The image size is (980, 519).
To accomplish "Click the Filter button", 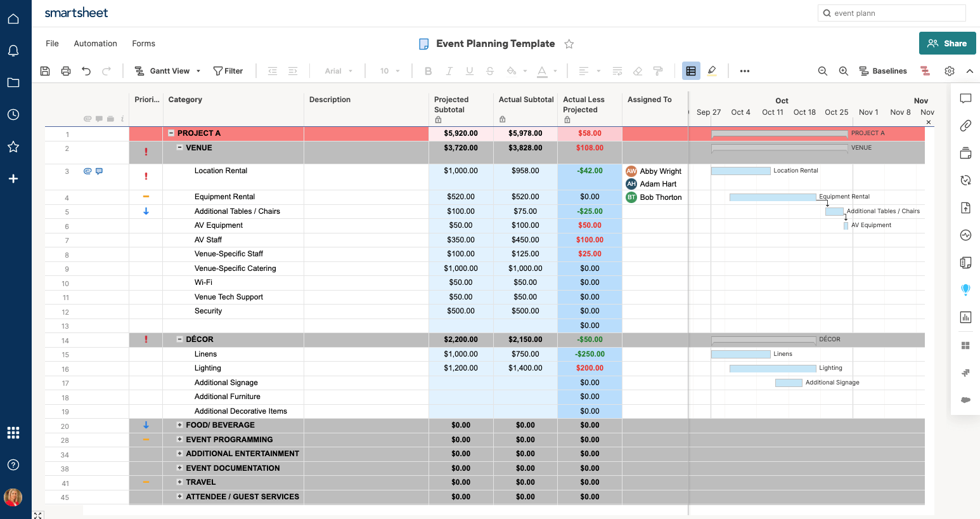I will [228, 71].
